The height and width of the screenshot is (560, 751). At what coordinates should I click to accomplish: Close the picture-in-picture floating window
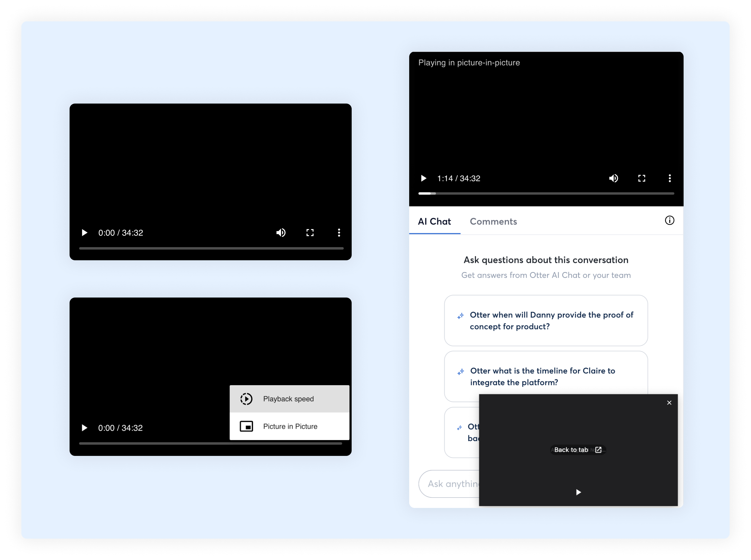click(669, 403)
